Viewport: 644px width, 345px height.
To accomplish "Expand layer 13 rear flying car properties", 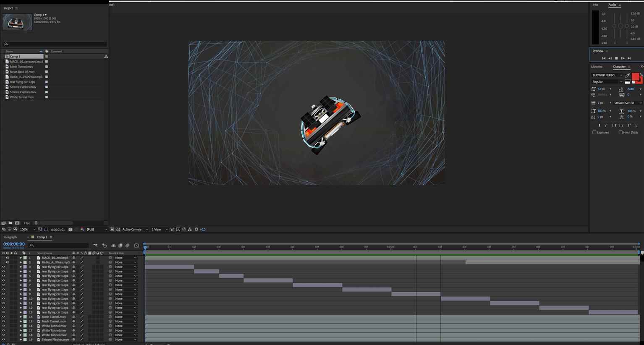I will 21,312.
